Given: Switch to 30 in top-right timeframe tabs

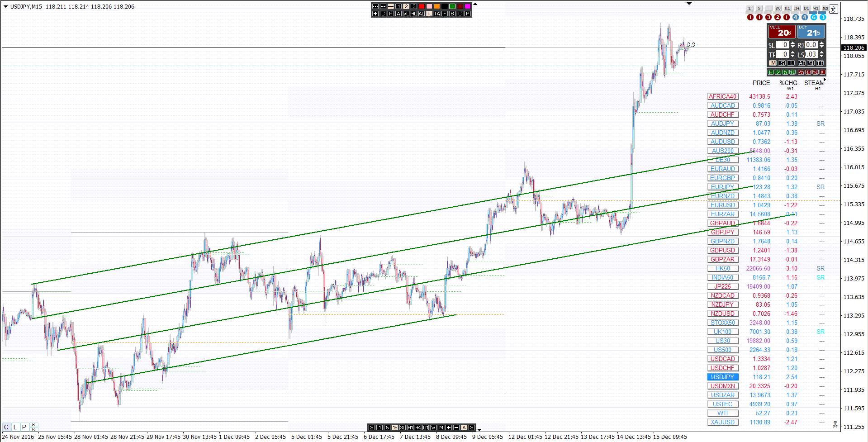Looking at the screenshot, I should [x=778, y=8].
